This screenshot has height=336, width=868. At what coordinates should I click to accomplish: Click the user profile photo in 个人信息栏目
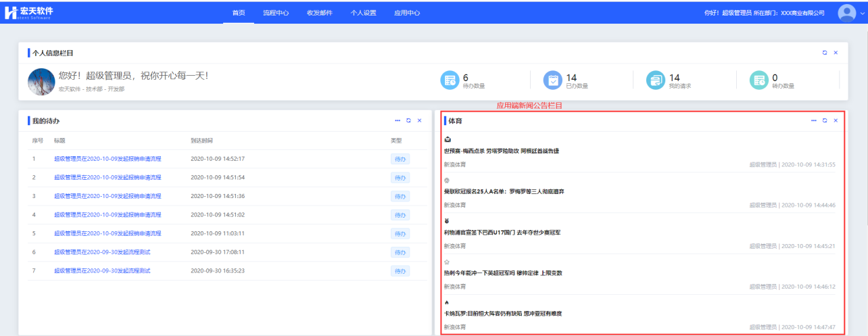tap(41, 81)
